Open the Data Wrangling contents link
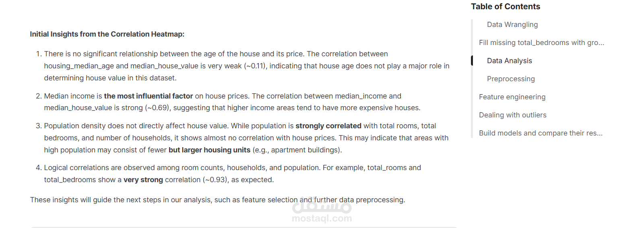Image resolution: width=644 pixels, height=228 pixels. [512, 25]
